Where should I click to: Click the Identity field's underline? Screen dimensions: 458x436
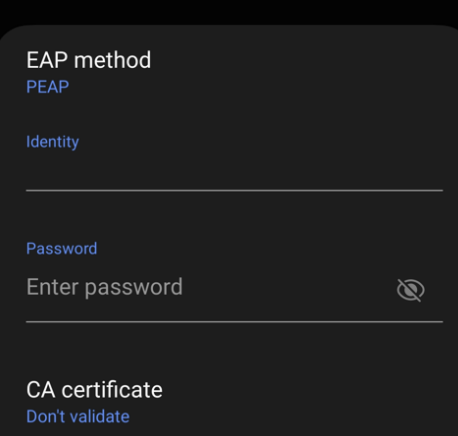(x=234, y=190)
